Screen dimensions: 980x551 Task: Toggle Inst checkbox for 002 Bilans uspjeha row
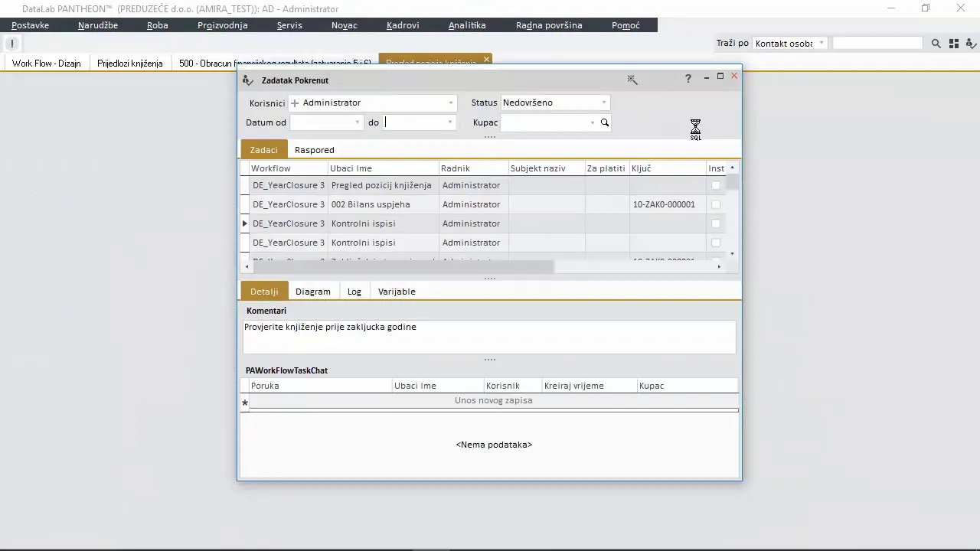coord(716,204)
